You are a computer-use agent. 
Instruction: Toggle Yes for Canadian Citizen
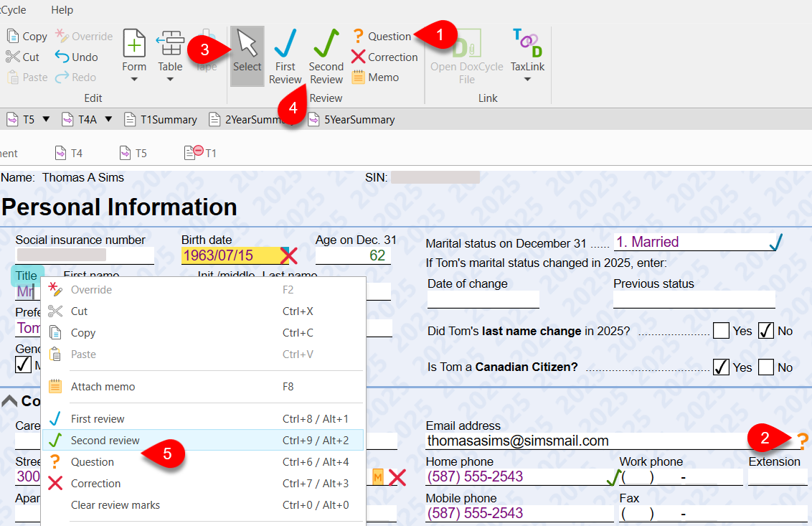coord(721,367)
